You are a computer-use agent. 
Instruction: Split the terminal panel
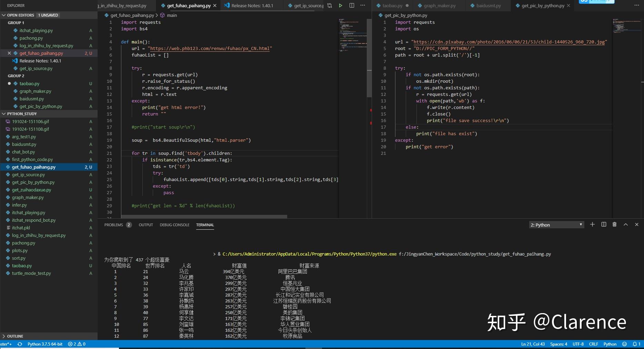pos(604,225)
